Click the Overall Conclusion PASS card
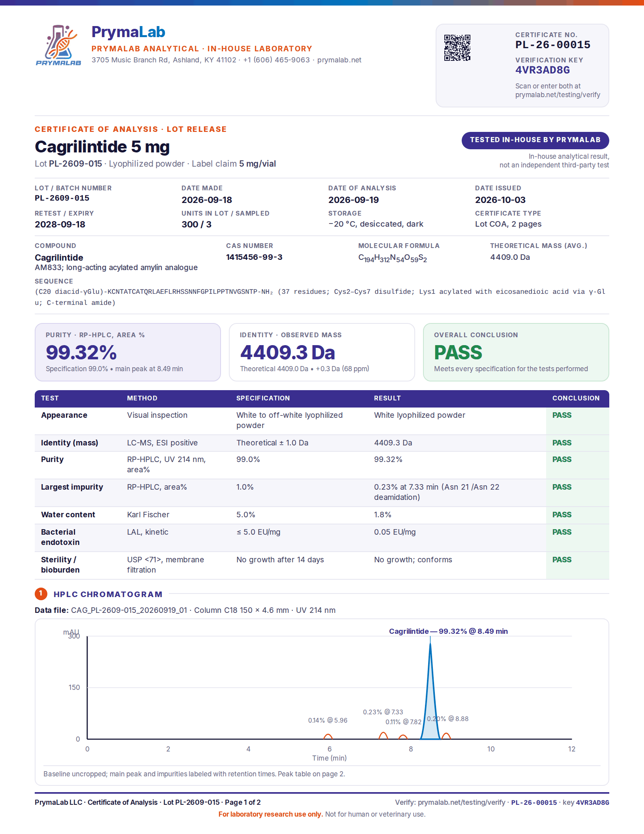This screenshot has width=644, height=834. (x=516, y=352)
